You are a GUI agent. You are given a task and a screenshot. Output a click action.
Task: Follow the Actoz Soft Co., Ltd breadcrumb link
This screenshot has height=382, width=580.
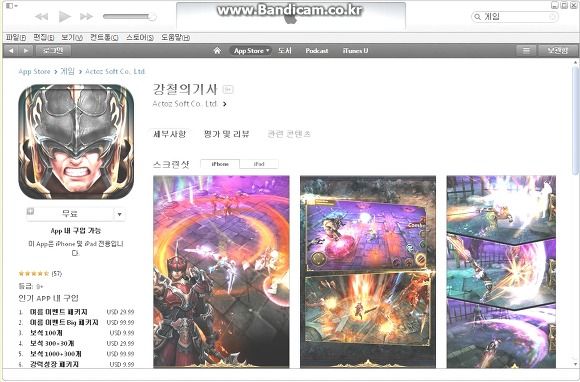[x=115, y=71]
